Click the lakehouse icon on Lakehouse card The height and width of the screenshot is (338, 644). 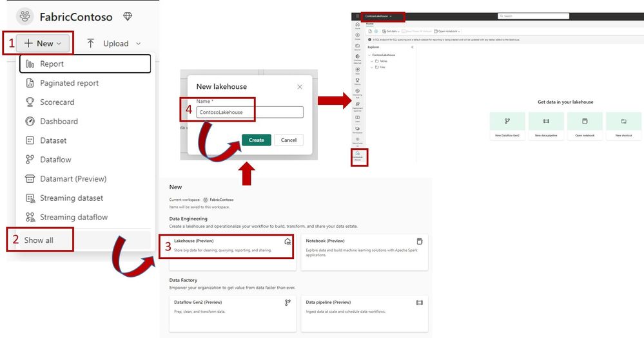288,241
